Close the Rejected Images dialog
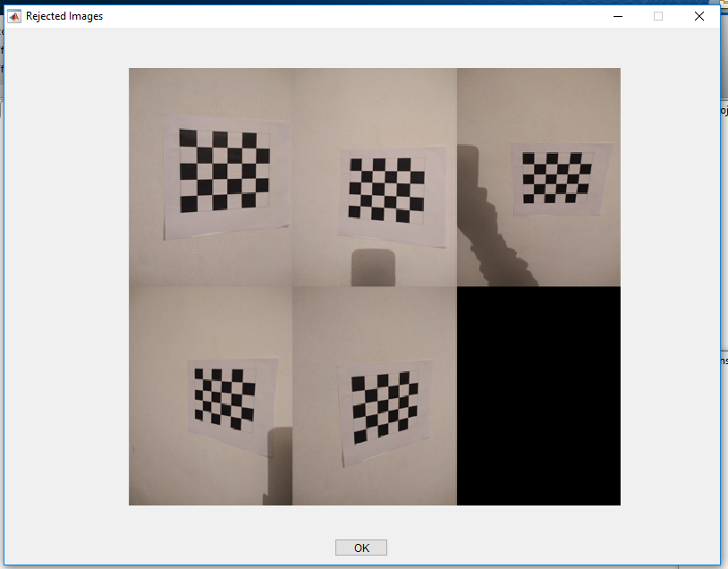728x569 pixels. (698, 16)
